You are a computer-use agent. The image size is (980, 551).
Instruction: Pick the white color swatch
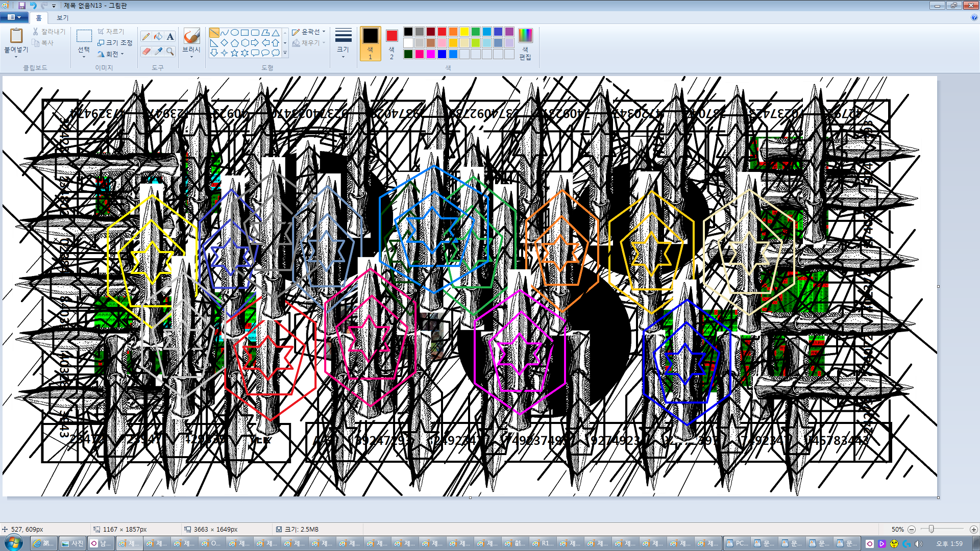click(408, 43)
